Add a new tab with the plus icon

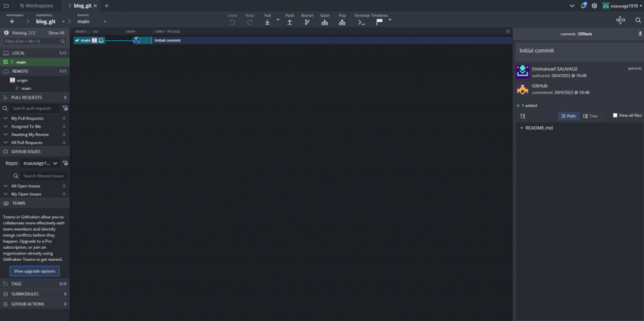click(x=107, y=6)
